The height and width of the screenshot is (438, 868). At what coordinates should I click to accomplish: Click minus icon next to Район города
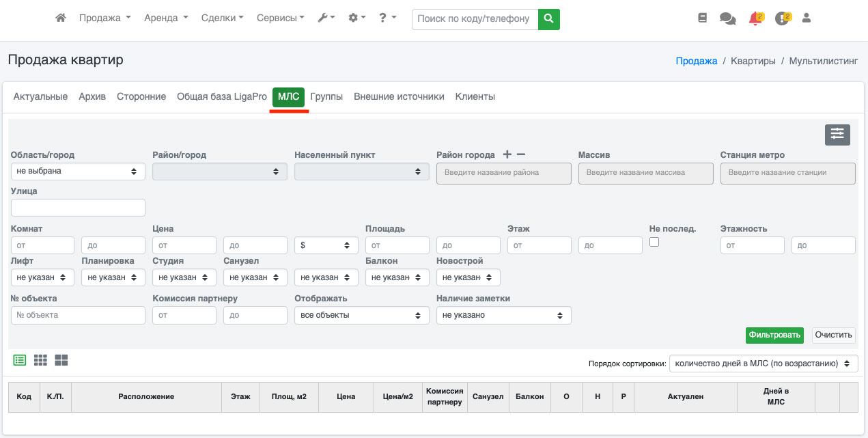[x=520, y=155]
